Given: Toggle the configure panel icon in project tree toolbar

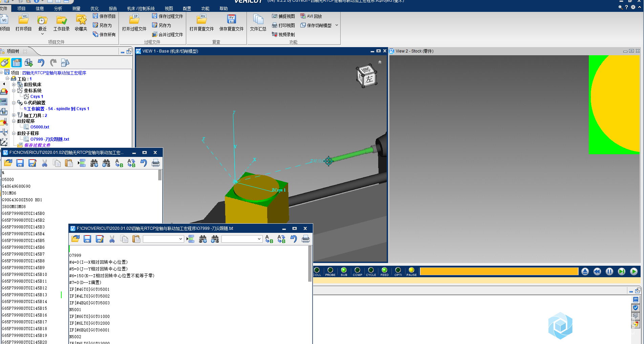Looking at the screenshot, I should point(16,63).
